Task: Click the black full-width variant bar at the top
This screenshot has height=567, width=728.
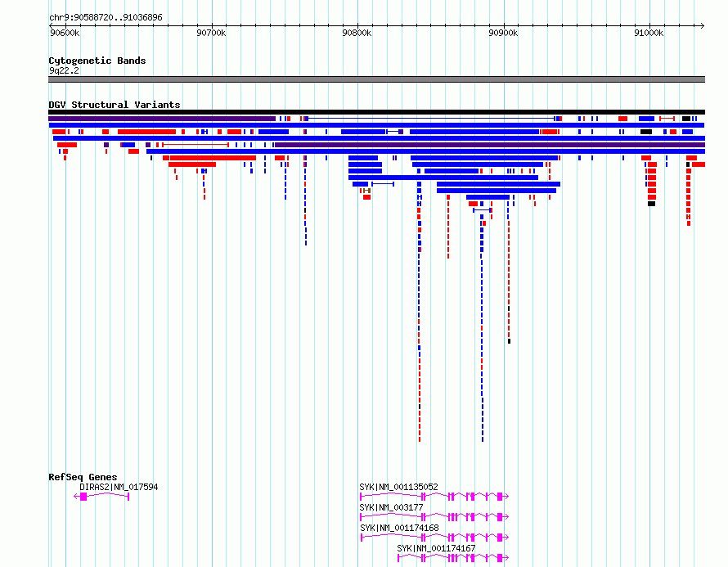Action: coord(376,112)
